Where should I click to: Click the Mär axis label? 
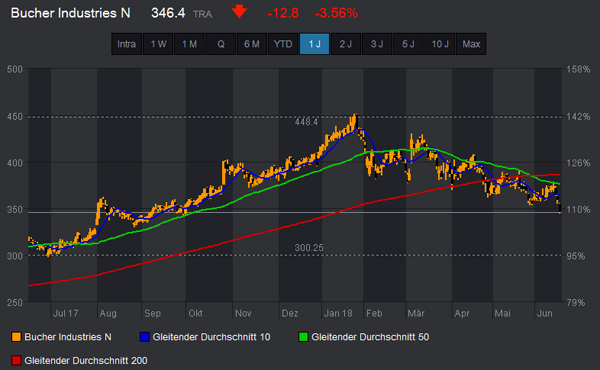416,313
